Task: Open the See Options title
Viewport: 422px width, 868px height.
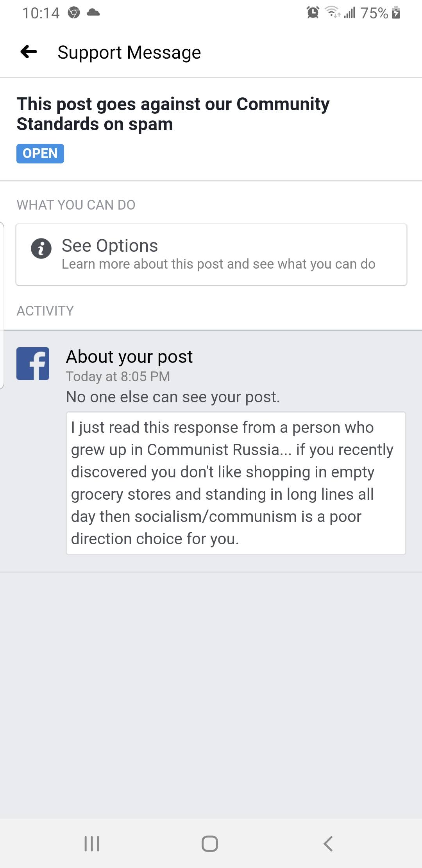Action: pyautogui.click(x=110, y=246)
